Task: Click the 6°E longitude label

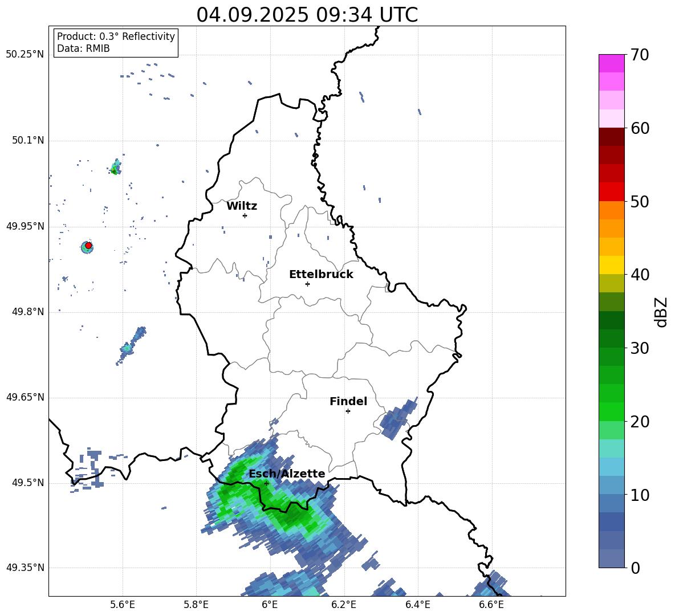Action: coord(270,605)
